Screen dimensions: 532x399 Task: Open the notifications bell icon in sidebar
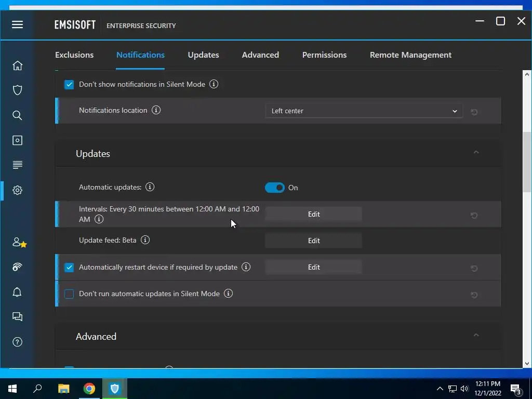tap(17, 292)
